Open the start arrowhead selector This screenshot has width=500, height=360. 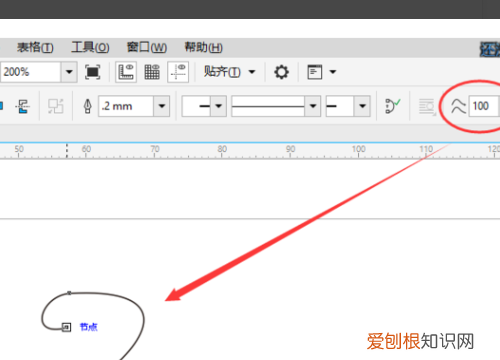[x=204, y=106]
